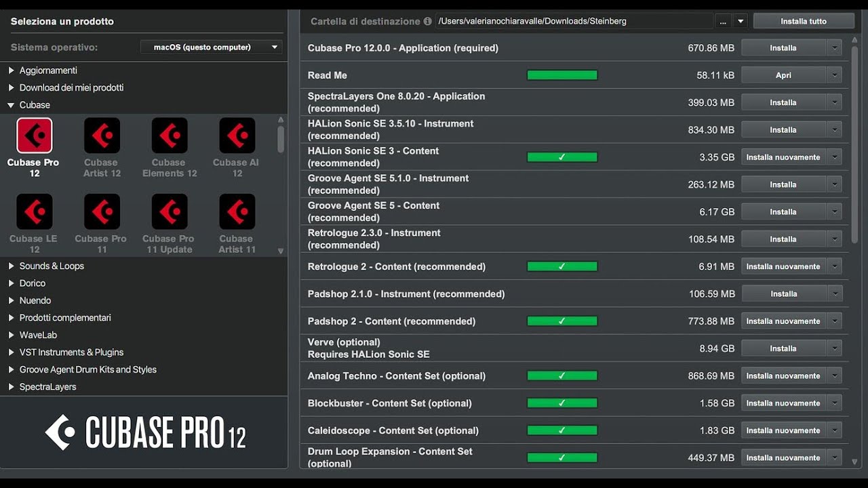Reinstall Padshop 2 Content
The height and width of the screenshot is (488, 868).
tap(783, 321)
